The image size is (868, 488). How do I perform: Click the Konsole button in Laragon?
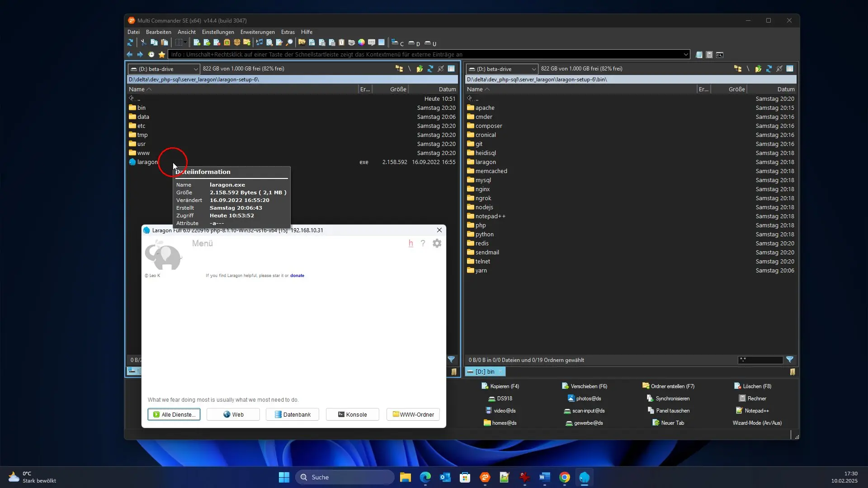353,414
